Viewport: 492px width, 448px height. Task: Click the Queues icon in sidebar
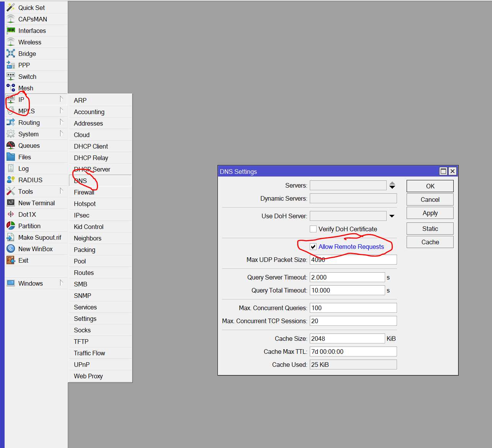coord(11,145)
